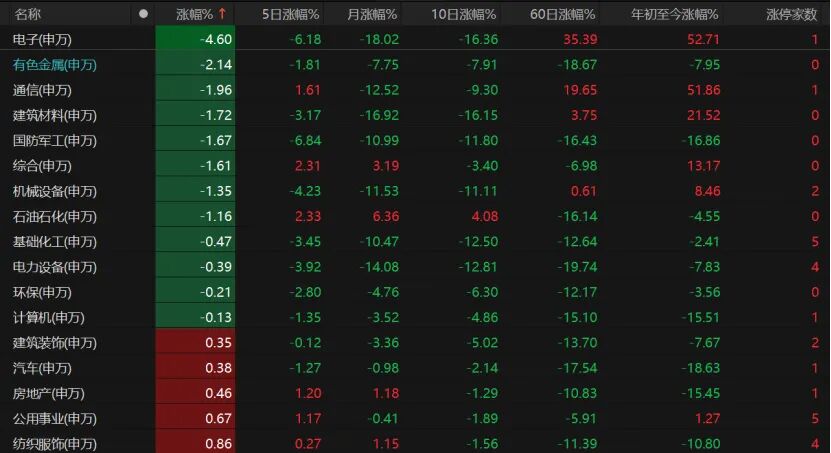
Task: Open the 房地产(申万) sector
Action: coord(48,393)
